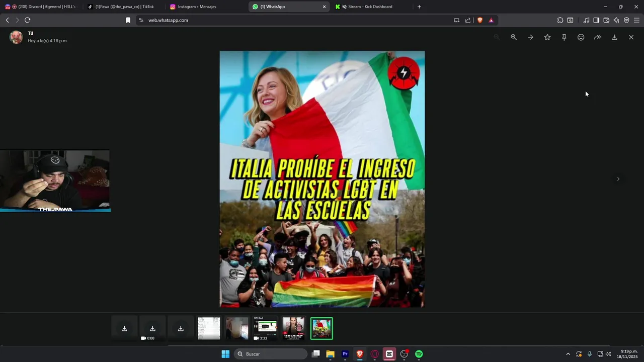Go forward in browser history
The height and width of the screenshot is (362, 644).
(17, 20)
